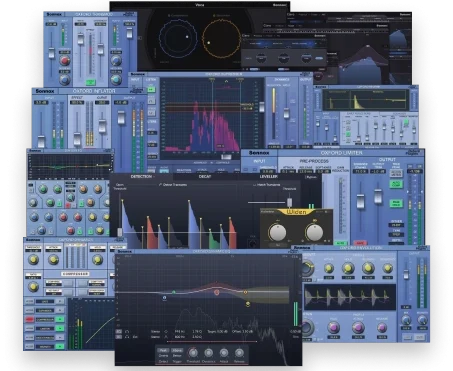Click the red Safe button at Limiter's bottom
The height and width of the screenshot is (371, 453).
(x=360, y=243)
